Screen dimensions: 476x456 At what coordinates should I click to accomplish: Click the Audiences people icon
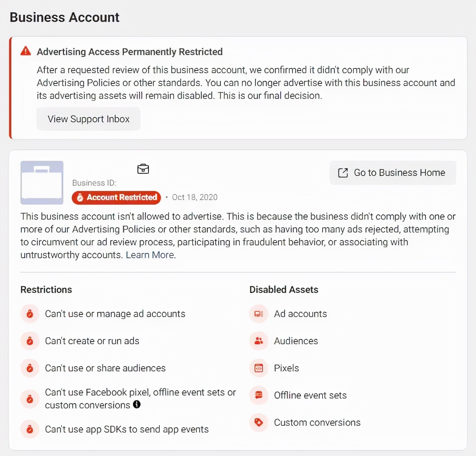[x=259, y=341]
